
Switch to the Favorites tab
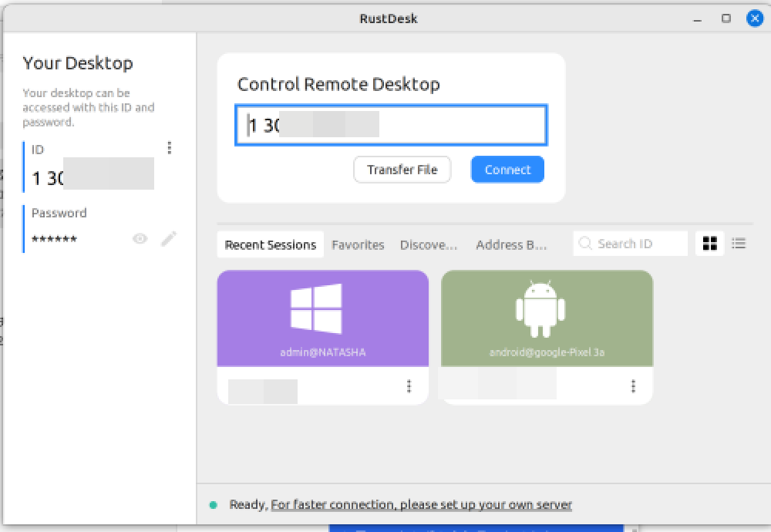(x=358, y=244)
